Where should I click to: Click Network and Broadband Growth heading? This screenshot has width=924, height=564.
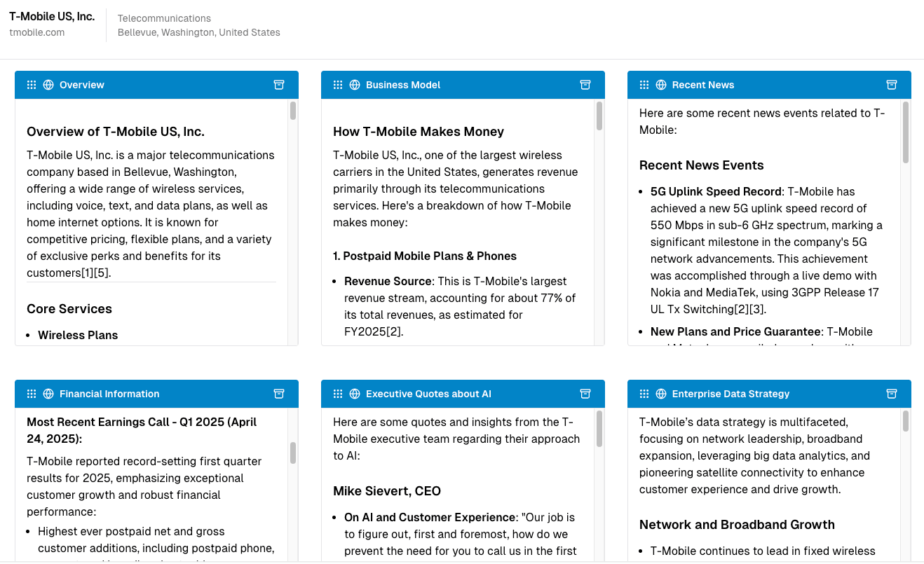tap(737, 525)
